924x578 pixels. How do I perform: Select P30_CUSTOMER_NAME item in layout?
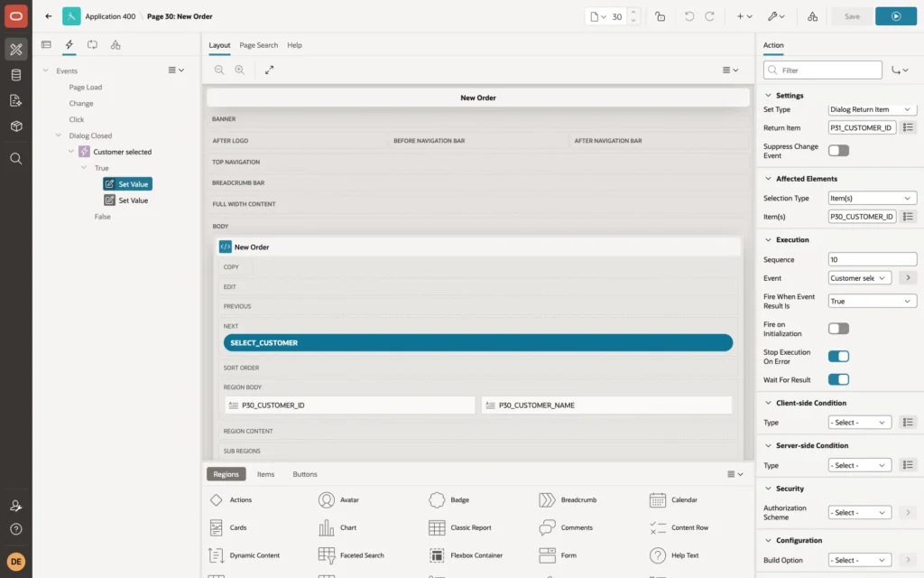pos(606,406)
